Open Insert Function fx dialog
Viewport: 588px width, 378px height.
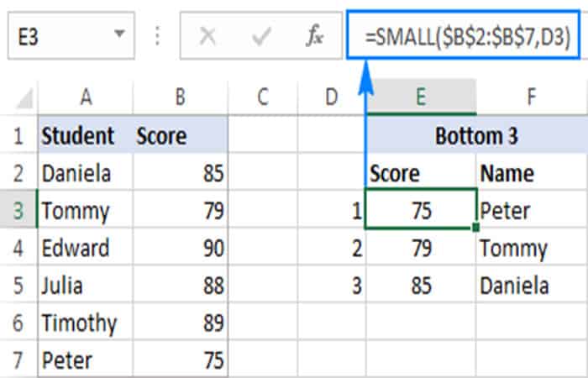point(314,36)
